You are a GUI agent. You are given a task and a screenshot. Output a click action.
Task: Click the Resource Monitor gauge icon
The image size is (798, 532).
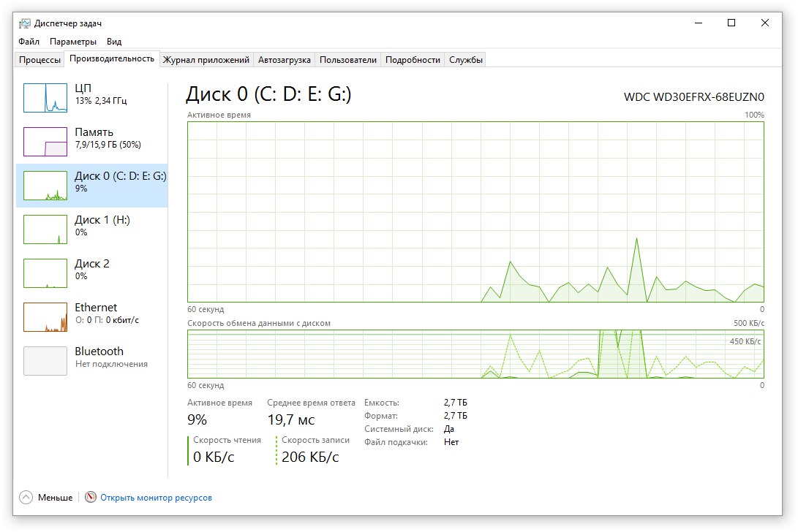tap(91, 498)
